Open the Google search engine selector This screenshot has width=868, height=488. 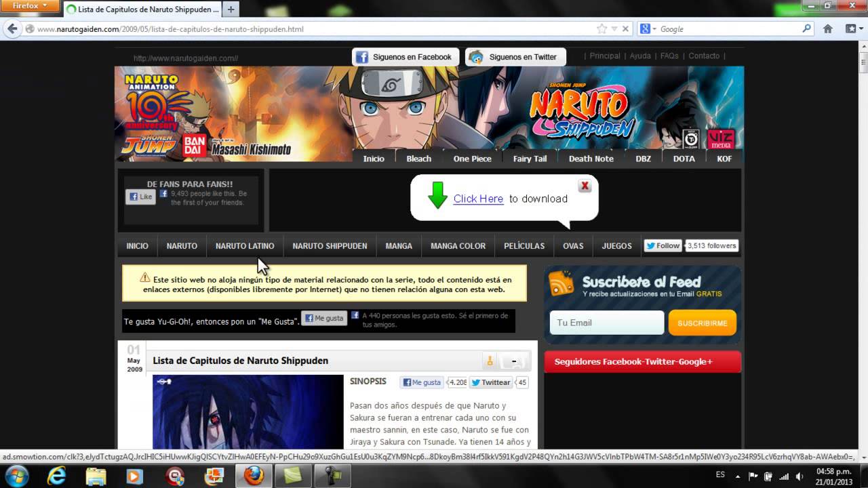click(x=648, y=28)
